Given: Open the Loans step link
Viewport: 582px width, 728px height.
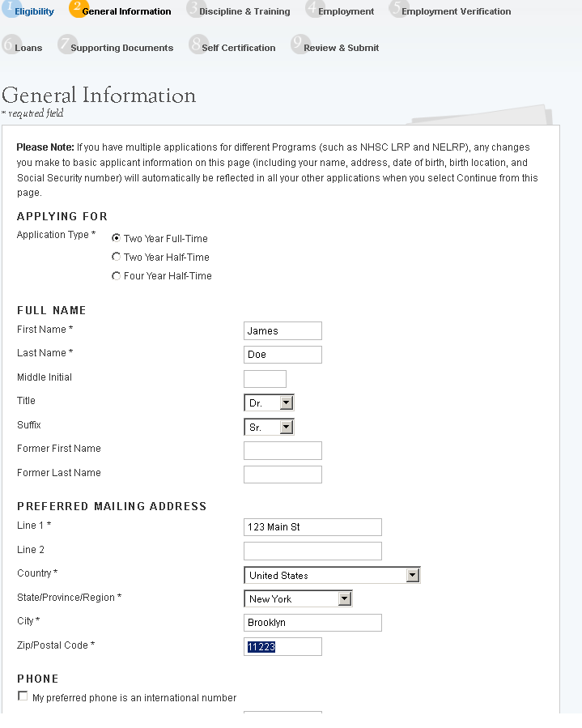Looking at the screenshot, I should pos(28,48).
